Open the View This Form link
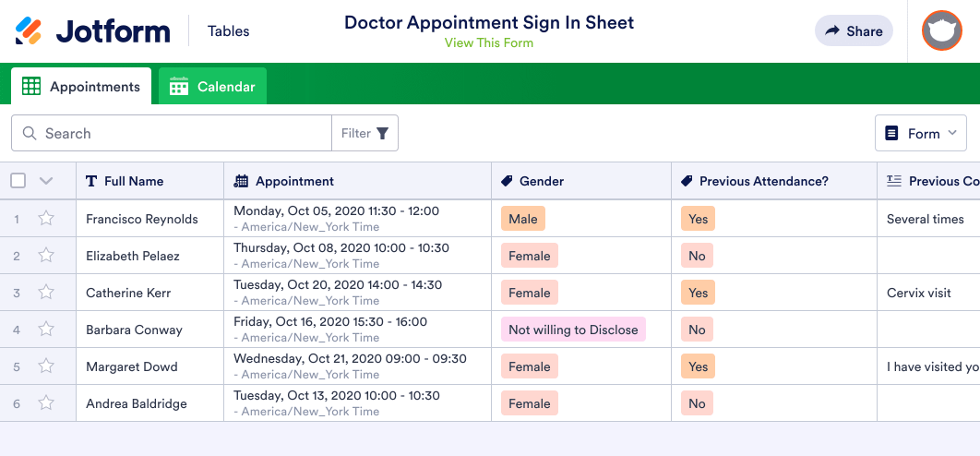Image resolution: width=980 pixels, height=456 pixels. 489,42
